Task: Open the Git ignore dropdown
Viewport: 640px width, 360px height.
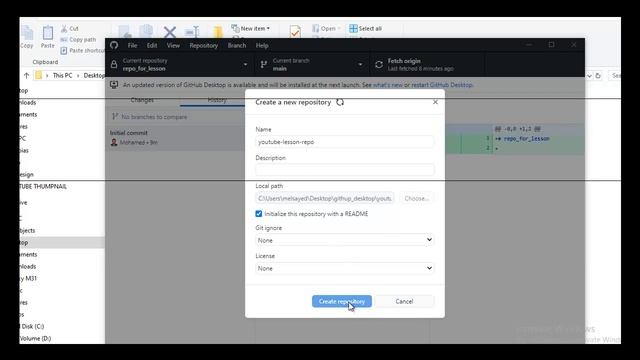Action: pyautogui.click(x=344, y=240)
